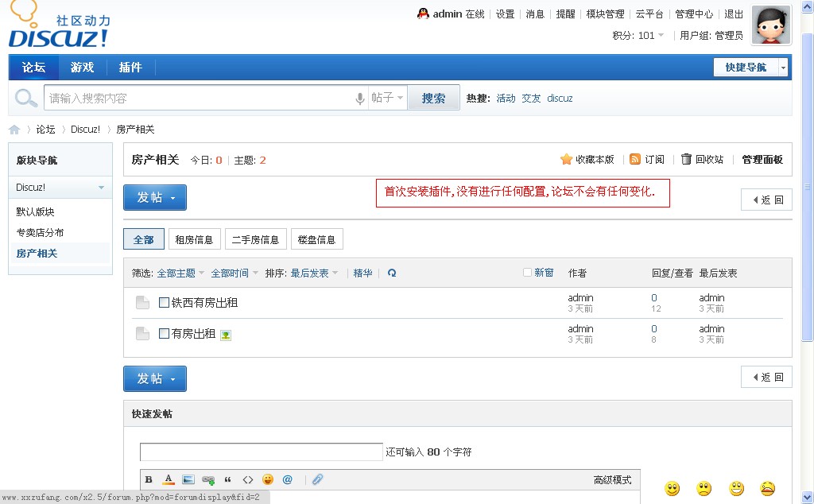The image size is (814, 504).
Task: Check the box beside 铁西有房出租 thread
Action: coord(164,303)
